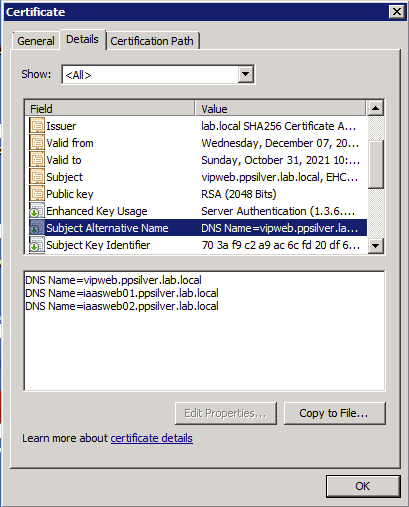Screen dimensions: 409x507
Task: Click the value Server Authentication (1.3.6....
Action: pos(278,211)
